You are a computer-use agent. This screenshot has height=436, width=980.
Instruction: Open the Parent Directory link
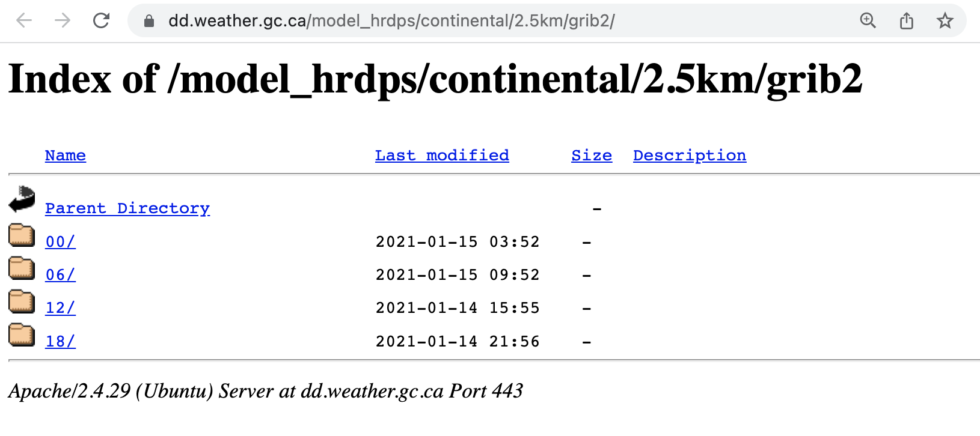click(x=127, y=208)
